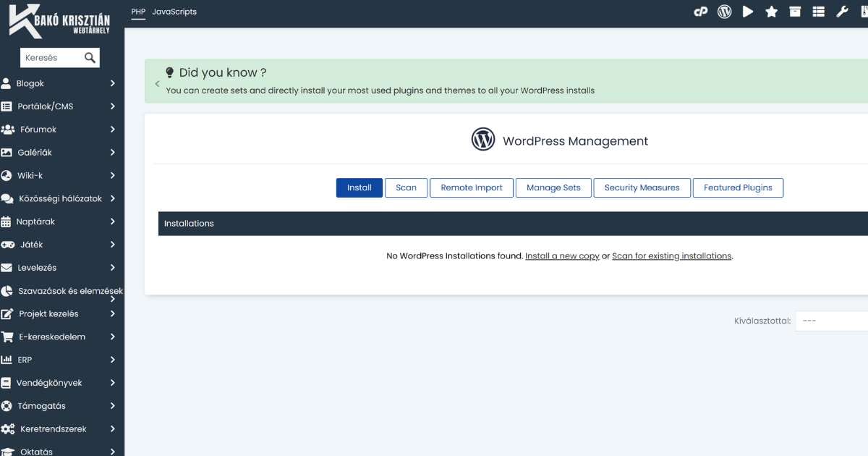Expand the Naptárak category chevron
Image resolution: width=868 pixels, height=456 pixels.
pos(113,221)
